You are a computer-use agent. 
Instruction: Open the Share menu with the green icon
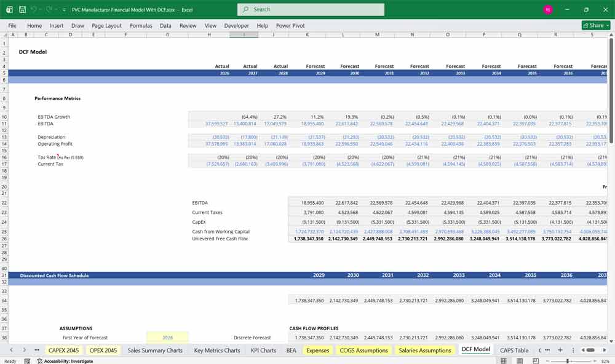click(595, 25)
